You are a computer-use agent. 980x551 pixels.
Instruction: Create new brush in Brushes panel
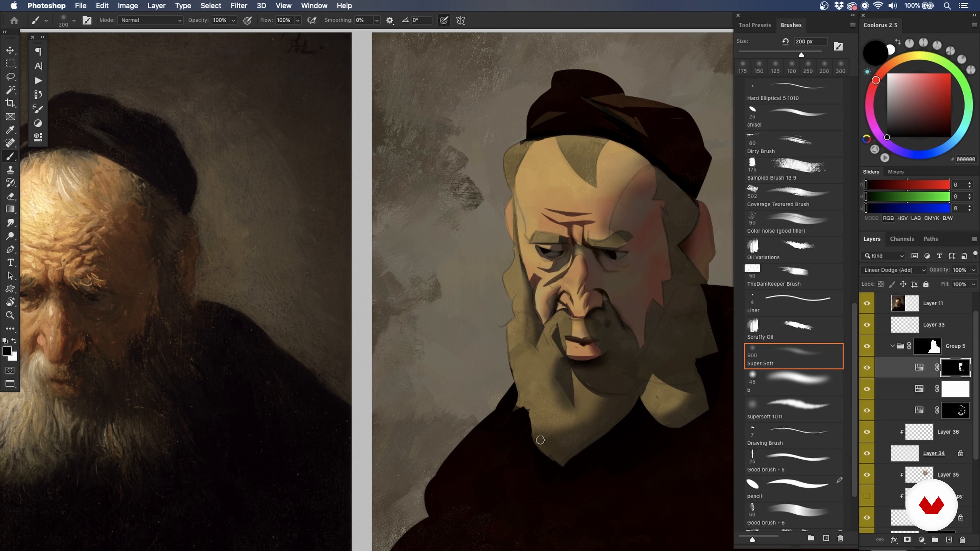tap(826, 538)
